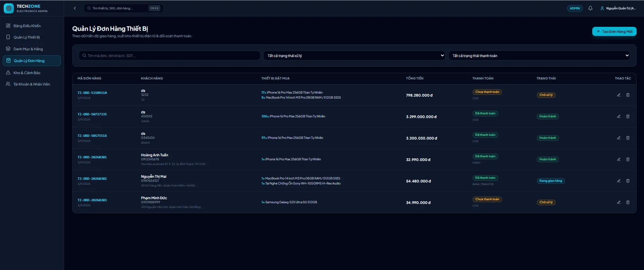Edit order TZ-ORD-20260301 with pencil icon
The image size is (644, 270).
click(x=618, y=159)
